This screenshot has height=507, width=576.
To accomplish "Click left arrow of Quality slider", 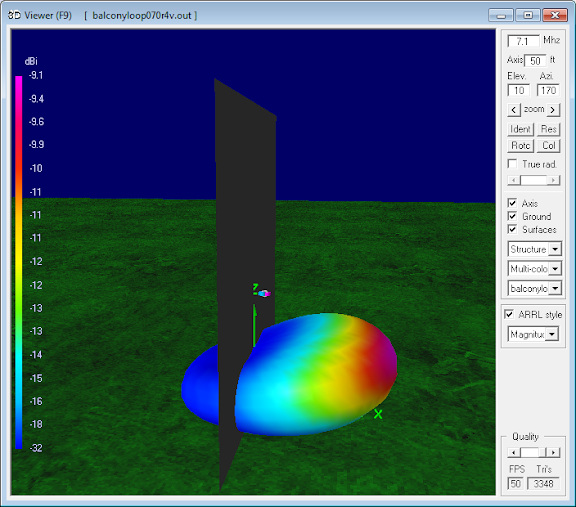I will tap(514, 452).
